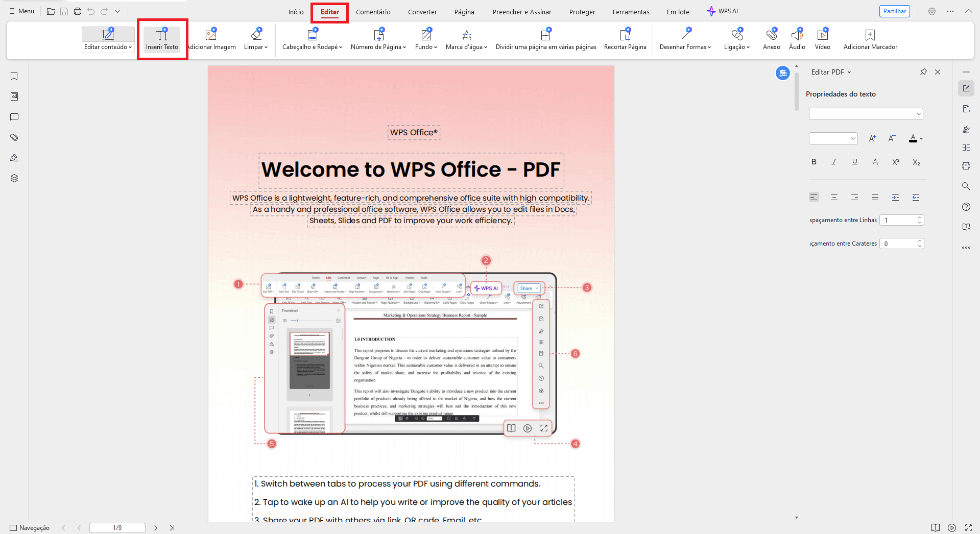Expand the Editar conteúdo dropdown
Viewport: 980px width, 534px height.
(108, 47)
